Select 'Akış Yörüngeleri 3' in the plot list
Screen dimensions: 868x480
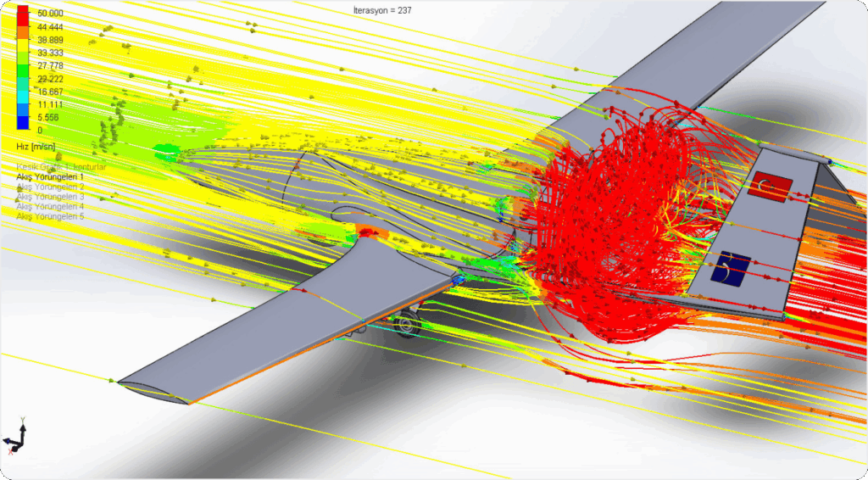click(x=50, y=197)
